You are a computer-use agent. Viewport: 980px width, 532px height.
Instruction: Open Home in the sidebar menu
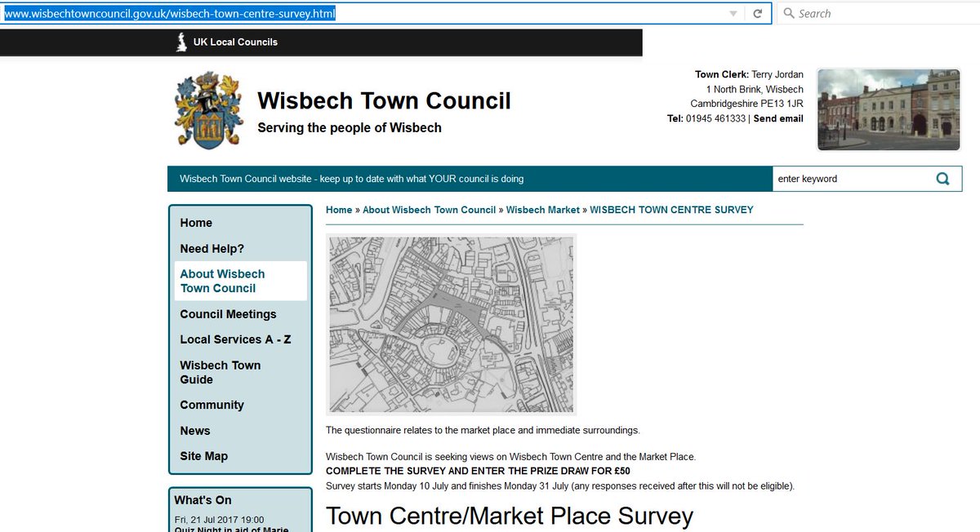coord(196,223)
